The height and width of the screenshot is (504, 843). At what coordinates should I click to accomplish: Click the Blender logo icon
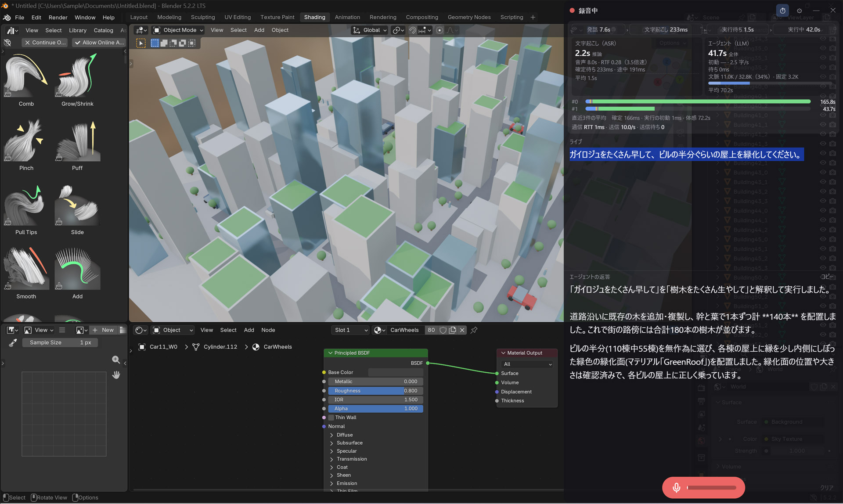(7, 17)
